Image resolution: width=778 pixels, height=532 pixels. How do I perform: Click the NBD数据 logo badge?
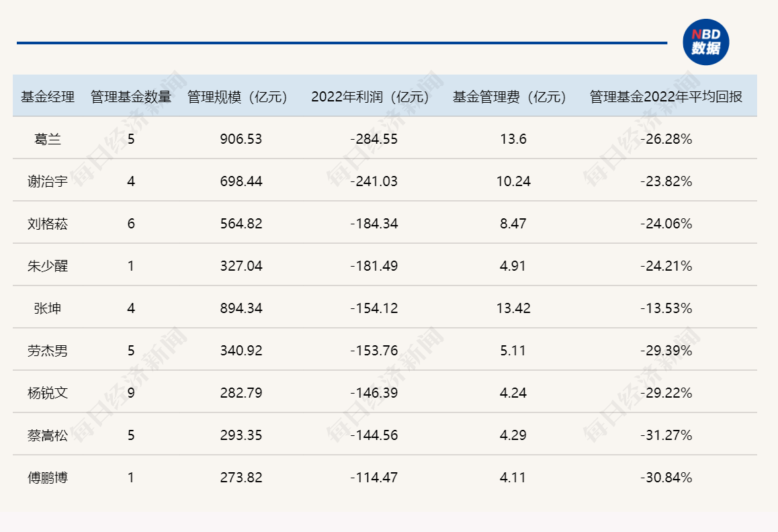(705, 42)
